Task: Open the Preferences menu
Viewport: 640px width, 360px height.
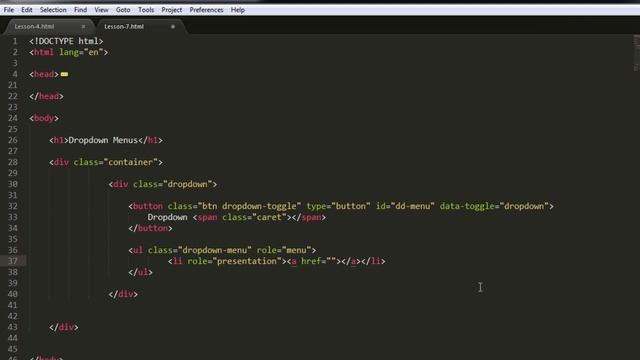Action: tap(206, 10)
